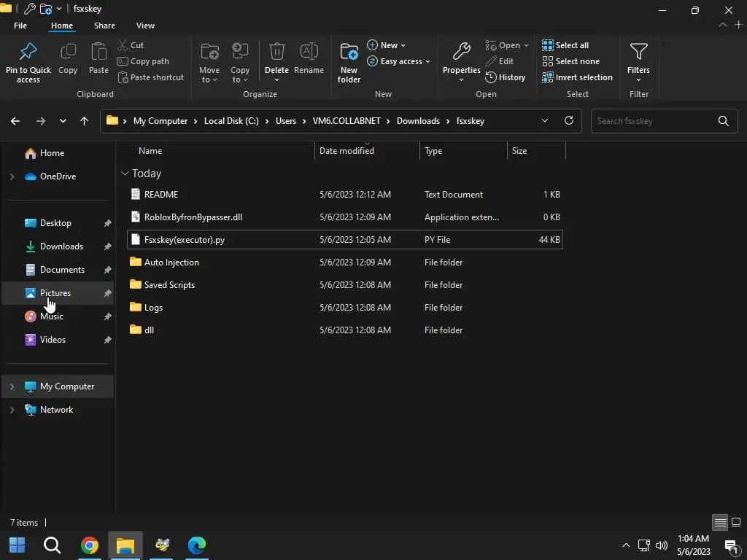
Task: Select RobloxByfronBypasser.dll file
Action: tap(345, 217)
